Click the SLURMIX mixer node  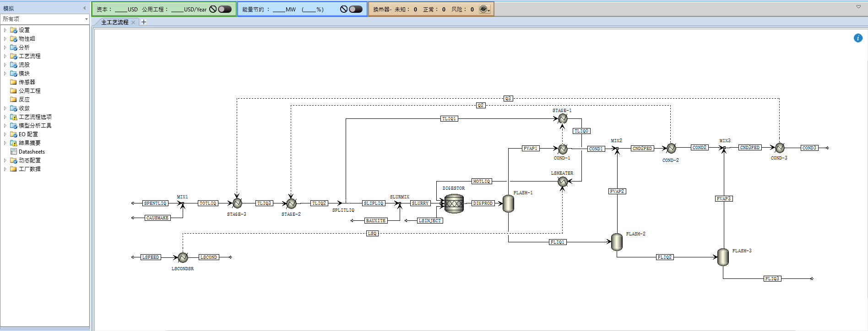coord(400,203)
